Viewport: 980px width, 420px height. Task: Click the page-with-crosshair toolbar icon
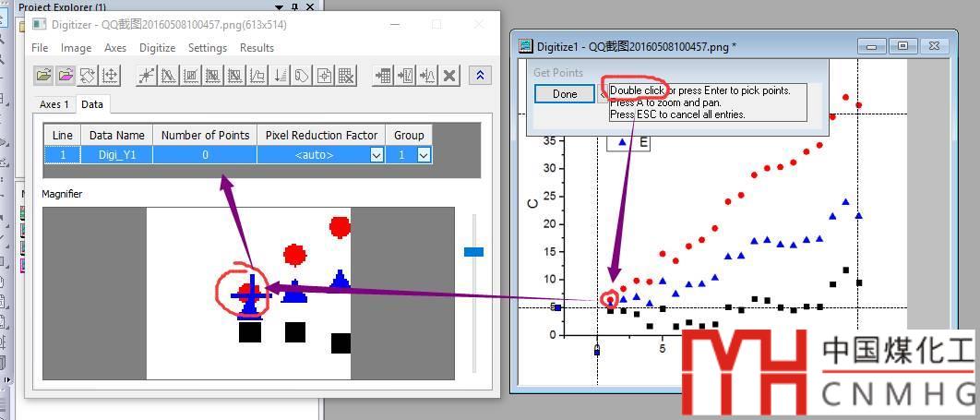tap(325, 76)
